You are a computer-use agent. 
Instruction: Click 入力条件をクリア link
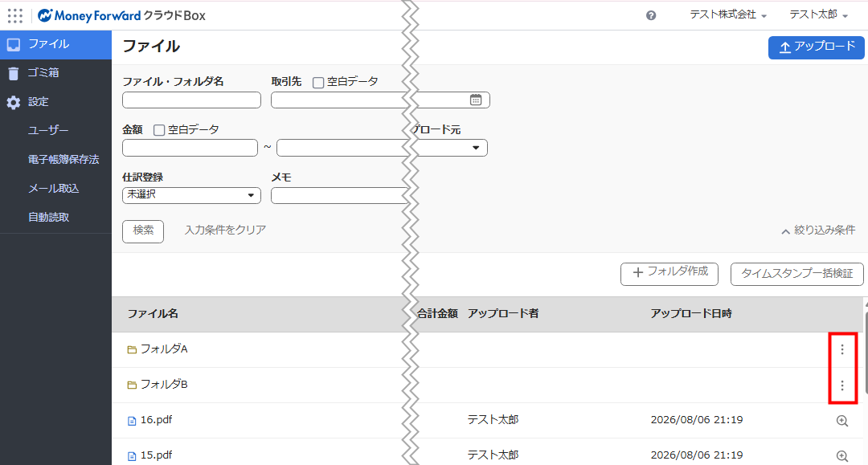pyautogui.click(x=225, y=230)
